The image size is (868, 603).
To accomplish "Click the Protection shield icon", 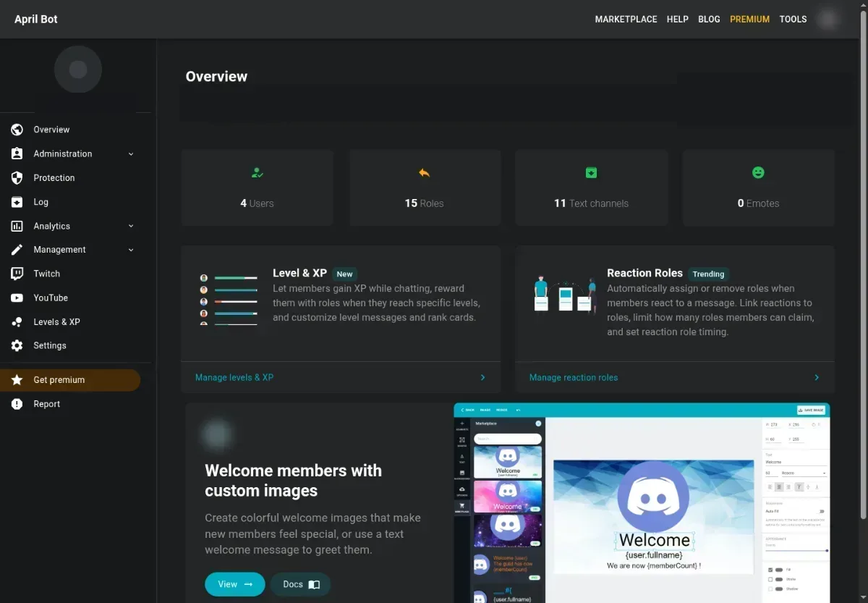I will point(17,178).
